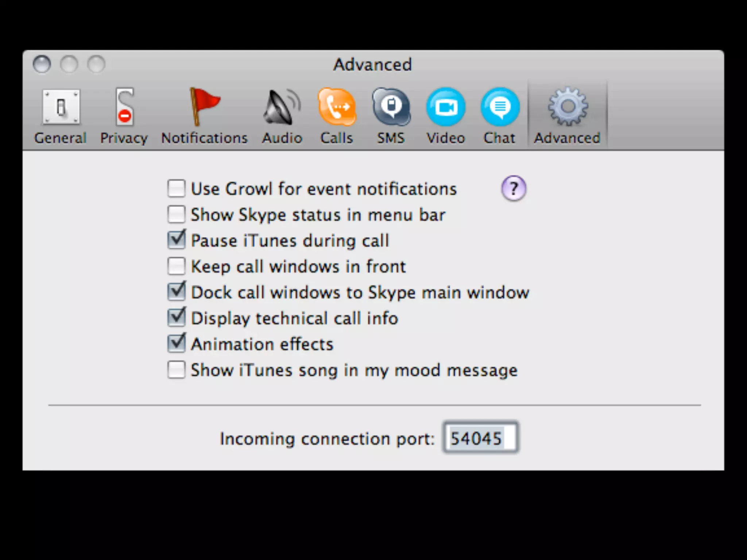Open the Audio speaker preferences

(282, 116)
